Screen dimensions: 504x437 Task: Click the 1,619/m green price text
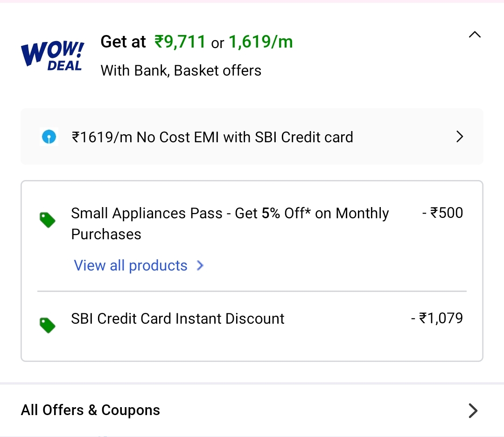(x=260, y=42)
